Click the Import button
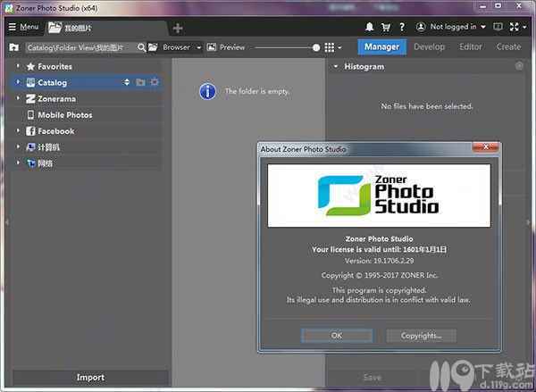This screenshot has width=536, height=392. point(90,378)
